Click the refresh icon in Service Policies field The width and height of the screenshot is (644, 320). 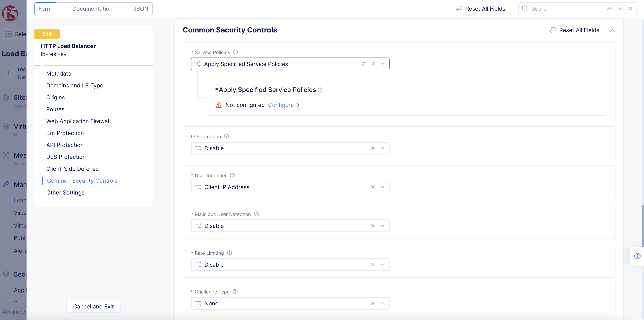click(363, 64)
